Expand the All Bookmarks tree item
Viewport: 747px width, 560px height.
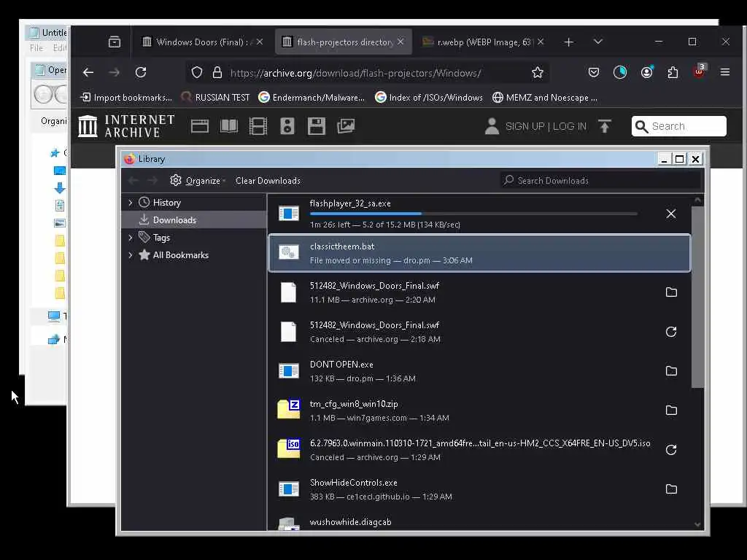(131, 255)
